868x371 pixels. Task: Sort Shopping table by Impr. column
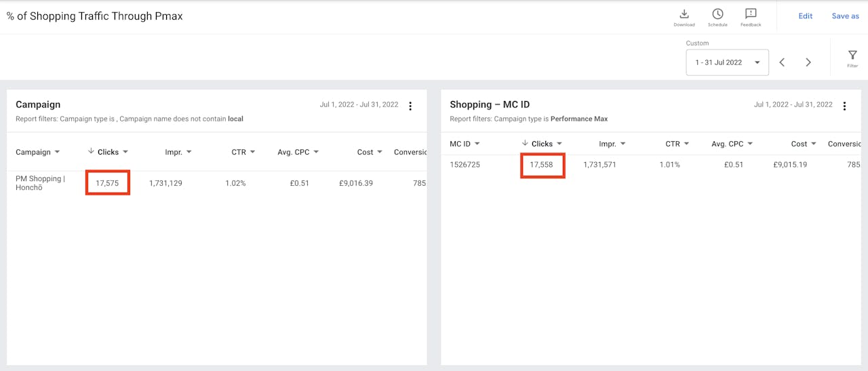pos(608,144)
